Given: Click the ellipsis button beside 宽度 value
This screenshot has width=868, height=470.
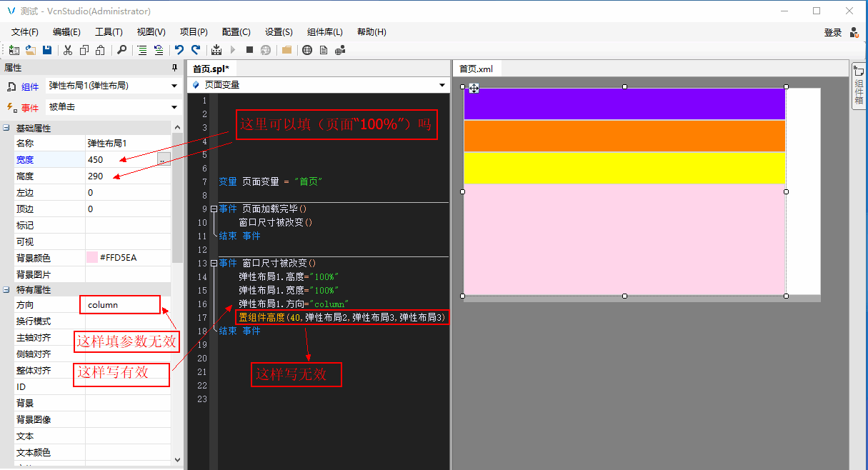Looking at the screenshot, I should coord(164,159).
